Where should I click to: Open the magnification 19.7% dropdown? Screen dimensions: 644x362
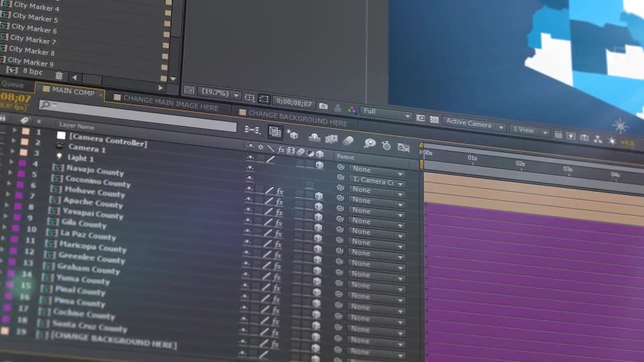pyautogui.click(x=219, y=93)
